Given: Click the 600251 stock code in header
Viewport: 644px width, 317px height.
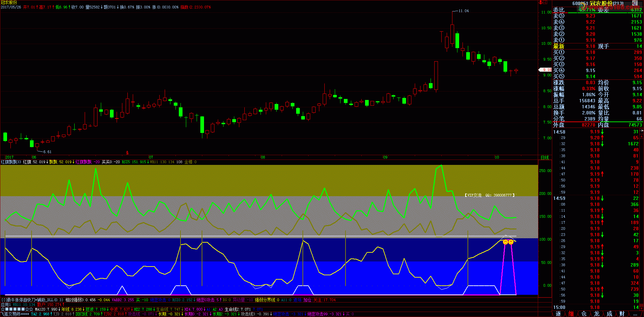Looking at the screenshot, I should pyautogui.click(x=580, y=3).
